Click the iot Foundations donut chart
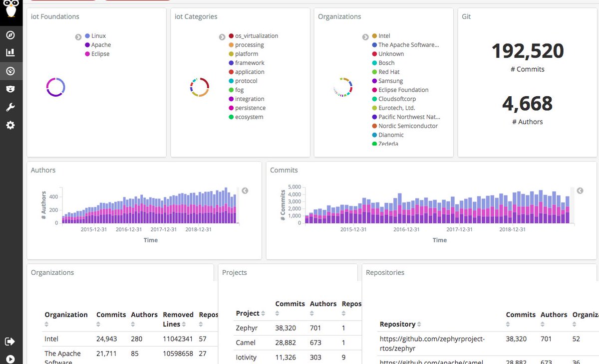 point(56,87)
